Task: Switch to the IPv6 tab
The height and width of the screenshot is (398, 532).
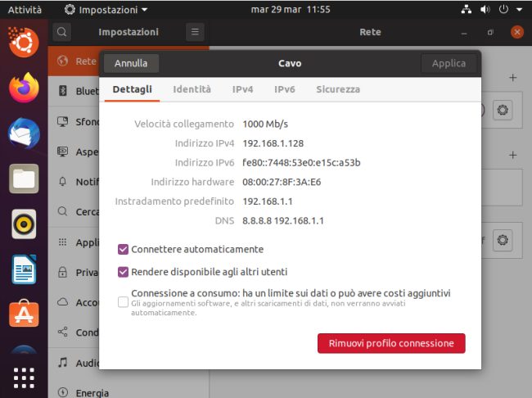Action: (x=284, y=89)
